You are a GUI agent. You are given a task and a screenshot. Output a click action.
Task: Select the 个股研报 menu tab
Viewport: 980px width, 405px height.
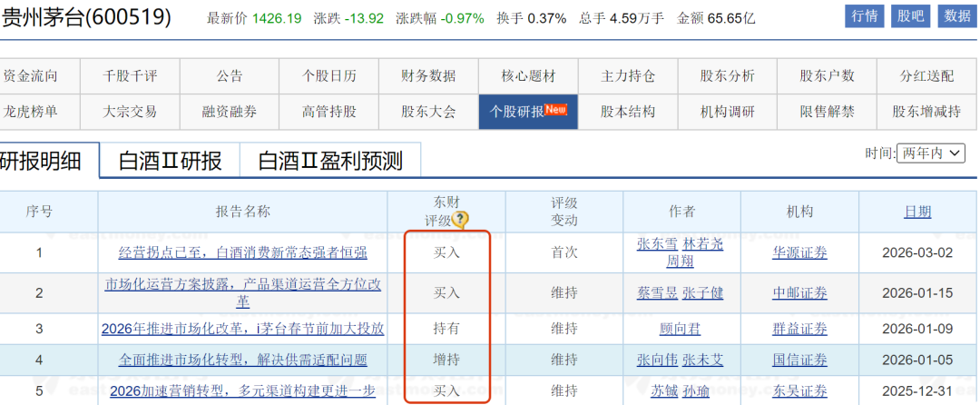coord(528,112)
